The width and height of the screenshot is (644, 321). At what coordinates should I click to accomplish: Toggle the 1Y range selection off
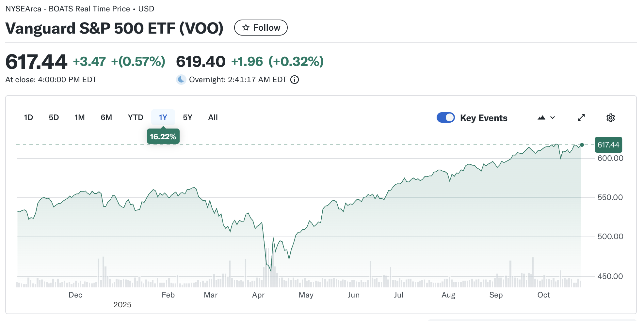pyautogui.click(x=163, y=117)
